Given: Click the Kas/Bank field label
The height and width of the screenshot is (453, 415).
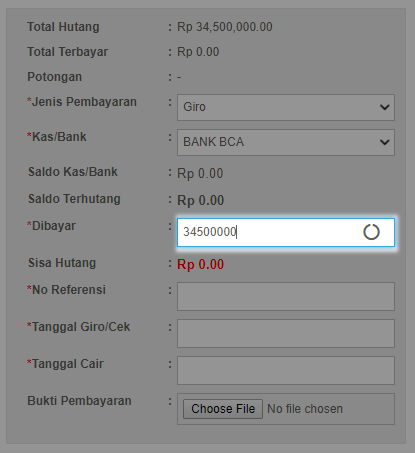Looking at the screenshot, I should click(57, 137).
